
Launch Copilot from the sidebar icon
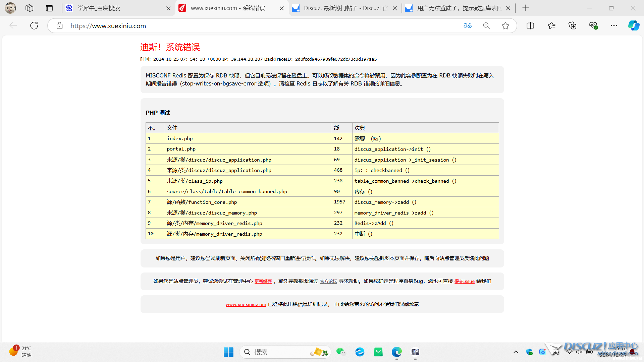(634, 26)
